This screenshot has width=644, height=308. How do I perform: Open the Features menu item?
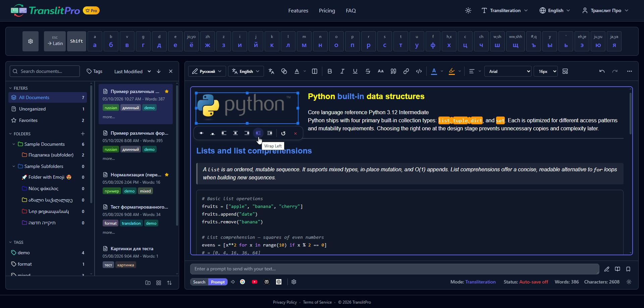pyautogui.click(x=298, y=10)
